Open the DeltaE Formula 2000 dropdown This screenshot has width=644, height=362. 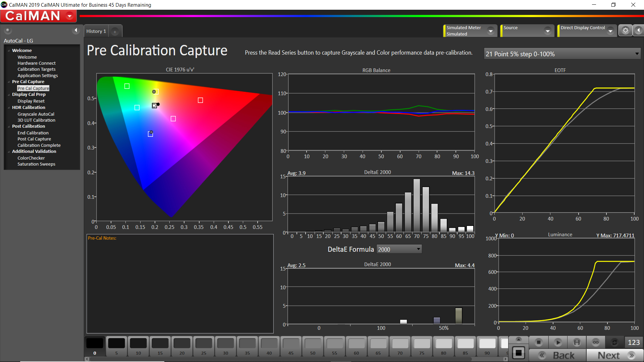coord(399,249)
